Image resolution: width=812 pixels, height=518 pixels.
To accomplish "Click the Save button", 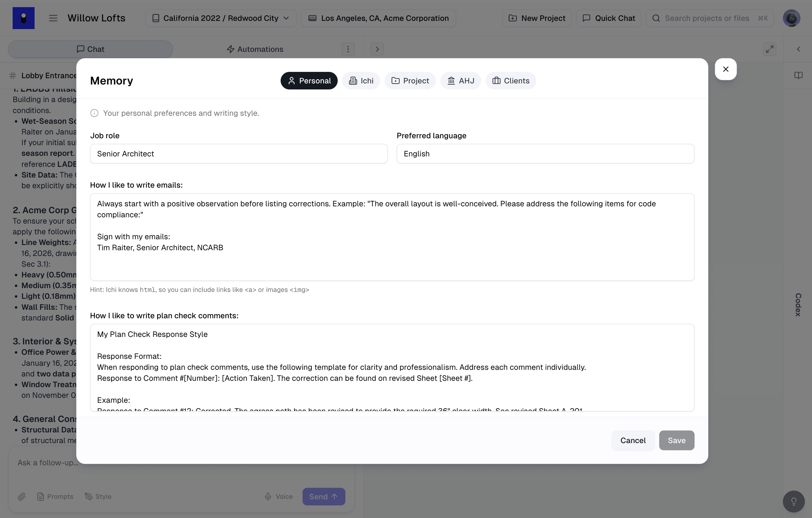I will coord(676,440).
